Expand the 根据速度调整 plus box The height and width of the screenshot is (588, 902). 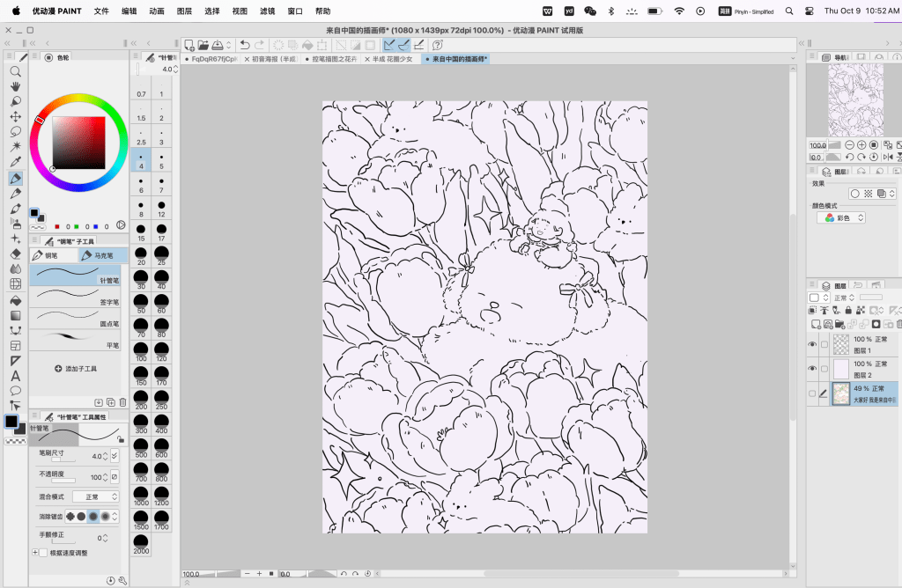34,553
